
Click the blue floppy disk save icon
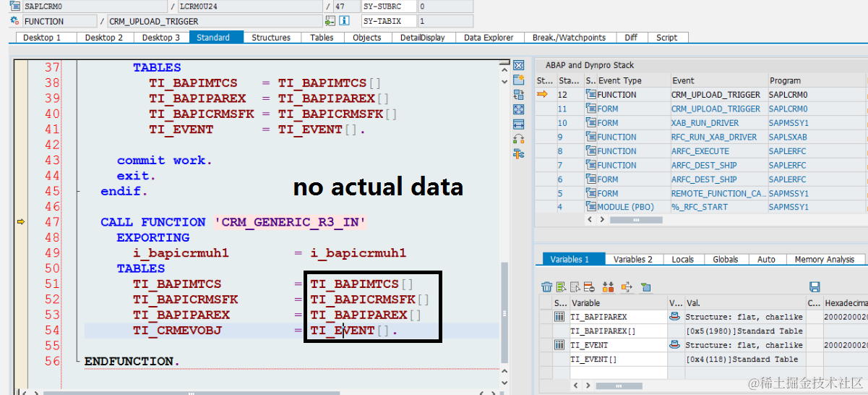[815, 287]
